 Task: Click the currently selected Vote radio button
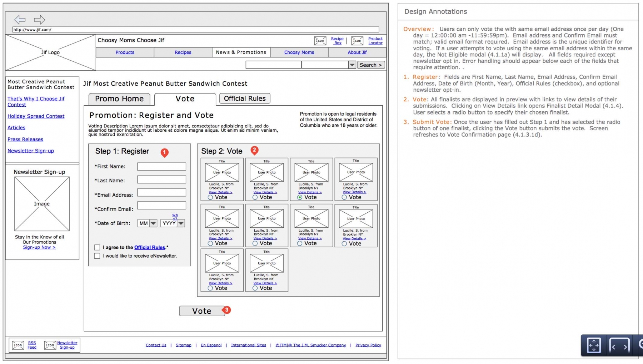[300, 197]
